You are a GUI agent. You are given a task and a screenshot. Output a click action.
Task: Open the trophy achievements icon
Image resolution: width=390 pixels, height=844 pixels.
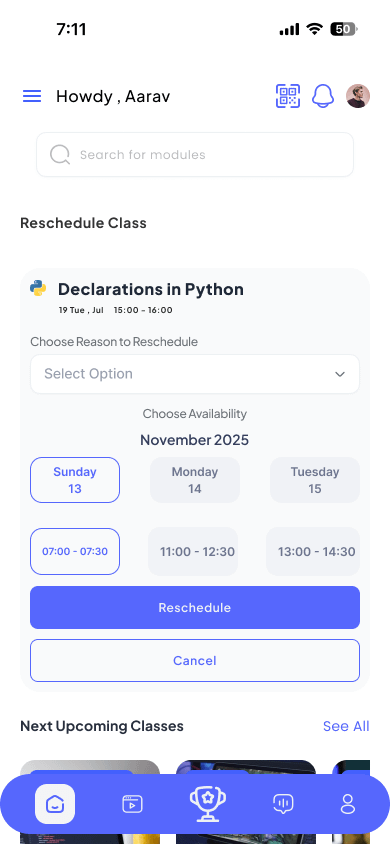click(209, 804)
